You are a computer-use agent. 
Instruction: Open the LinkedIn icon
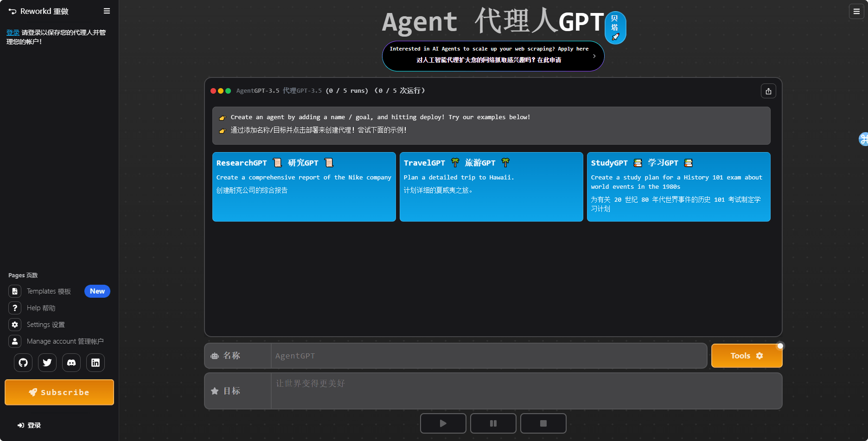click(x=96, y=363)
